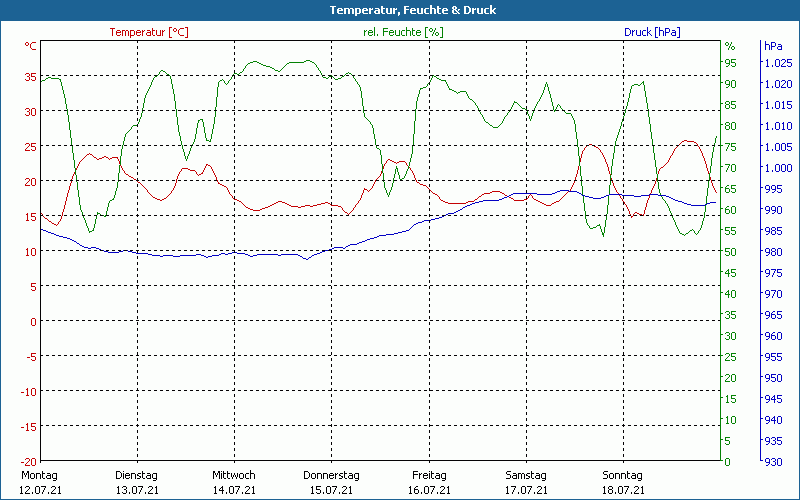Click the 50 tick on humidity axis
Viewport: 800px width, 500px height.
point(731,252)
